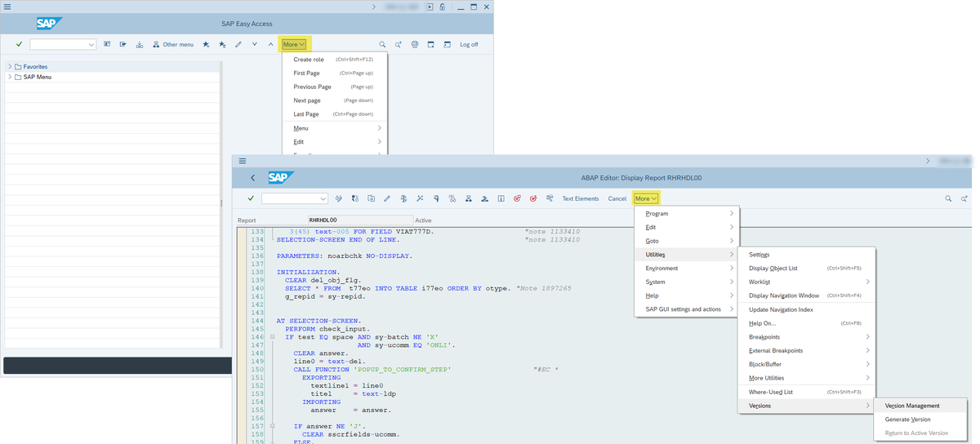Choose Display Object List in Utilities submenu
Image resolution: width=980 pixels, height=444 pixels.
pos(807,268)
